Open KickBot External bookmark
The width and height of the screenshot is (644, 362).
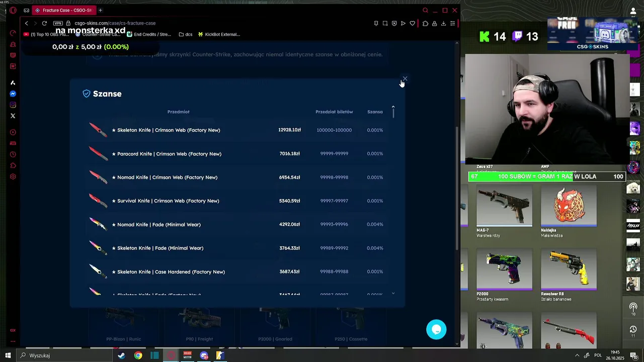[x=219, y=35]
